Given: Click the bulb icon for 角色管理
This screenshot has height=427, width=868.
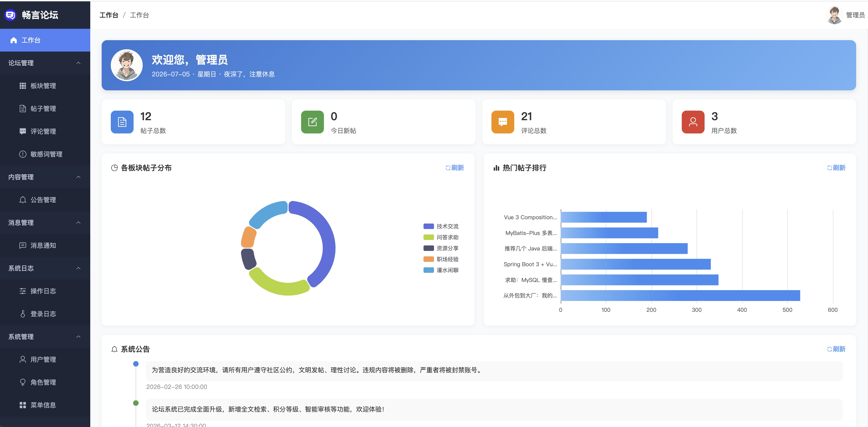Looking at the screenshot, I should [23, 382].
